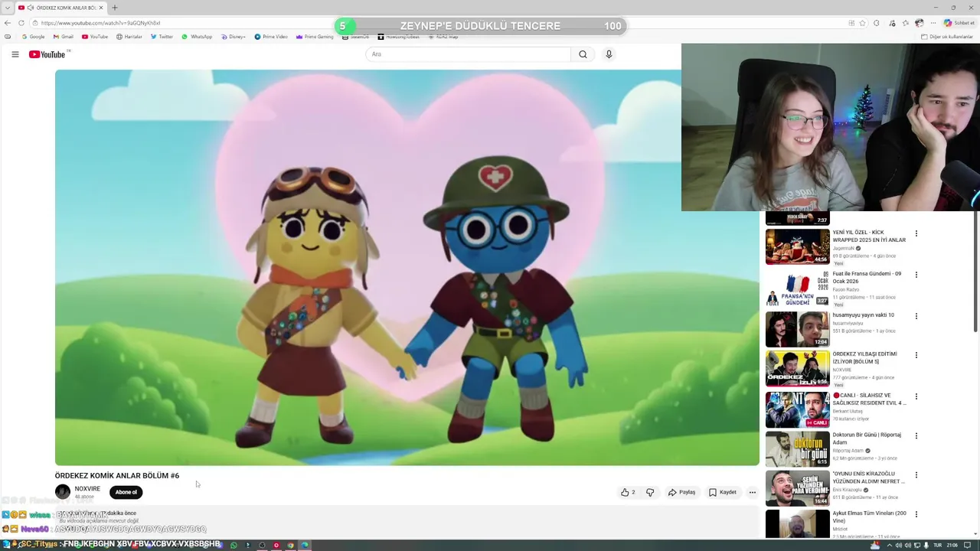
Task: Click NOXVIRE channel avatar
Action: (63, 492)
